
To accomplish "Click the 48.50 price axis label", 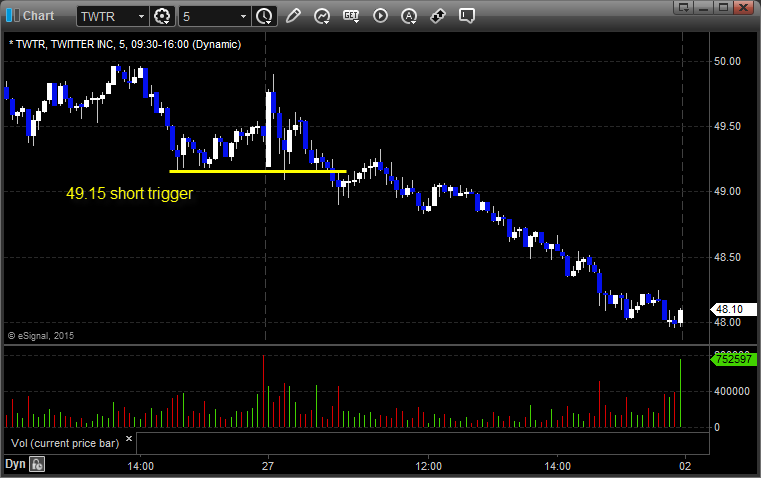I will click(x=727, y=257).
